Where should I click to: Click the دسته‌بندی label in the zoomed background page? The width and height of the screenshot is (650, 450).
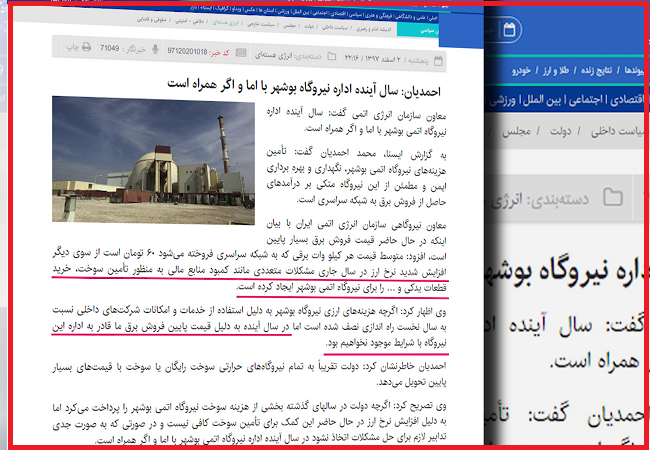pyautogui.click(x=558, y=199)
